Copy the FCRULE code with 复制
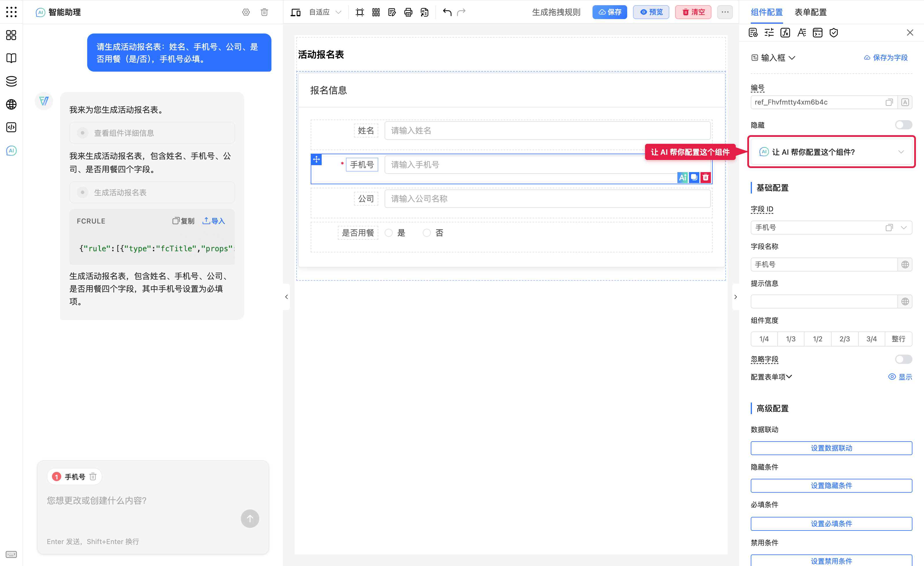 point(183,221)
